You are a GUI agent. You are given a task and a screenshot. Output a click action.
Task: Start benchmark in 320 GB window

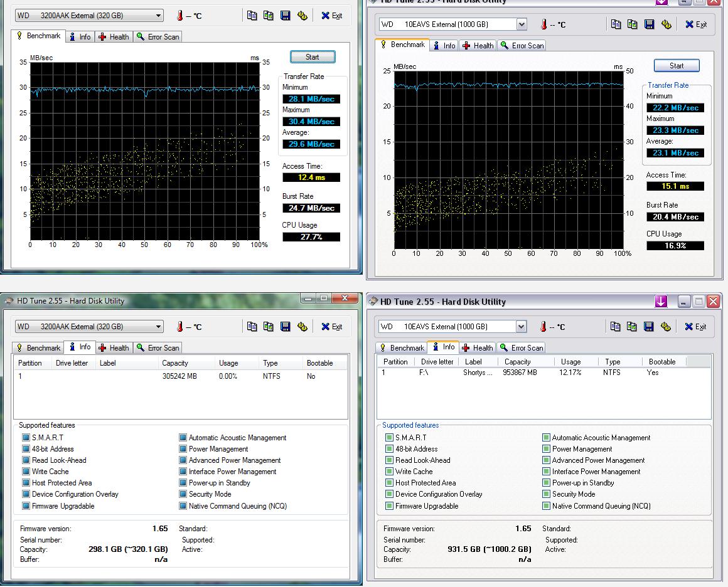coord(313,57)
